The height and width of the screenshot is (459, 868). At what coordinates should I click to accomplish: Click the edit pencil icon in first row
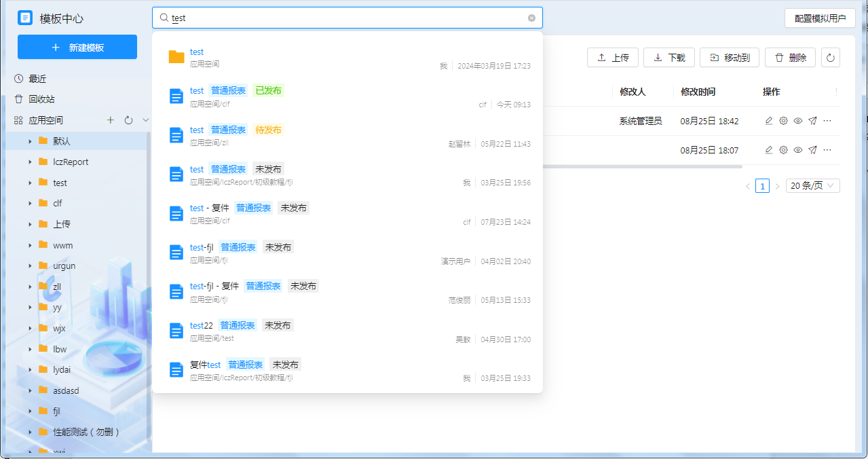pos(769,121)
